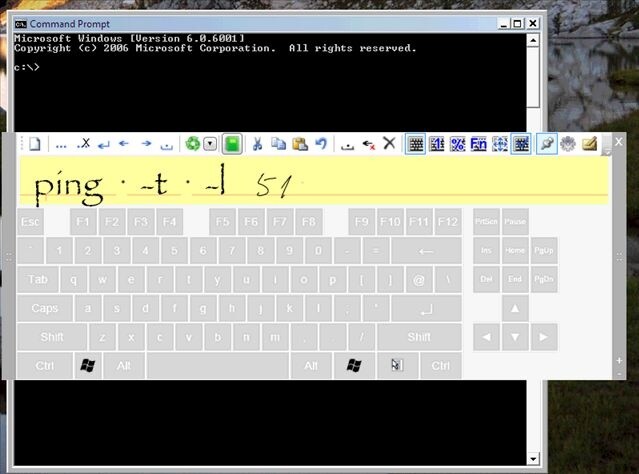Click the PgUp key

click(544, 251)
